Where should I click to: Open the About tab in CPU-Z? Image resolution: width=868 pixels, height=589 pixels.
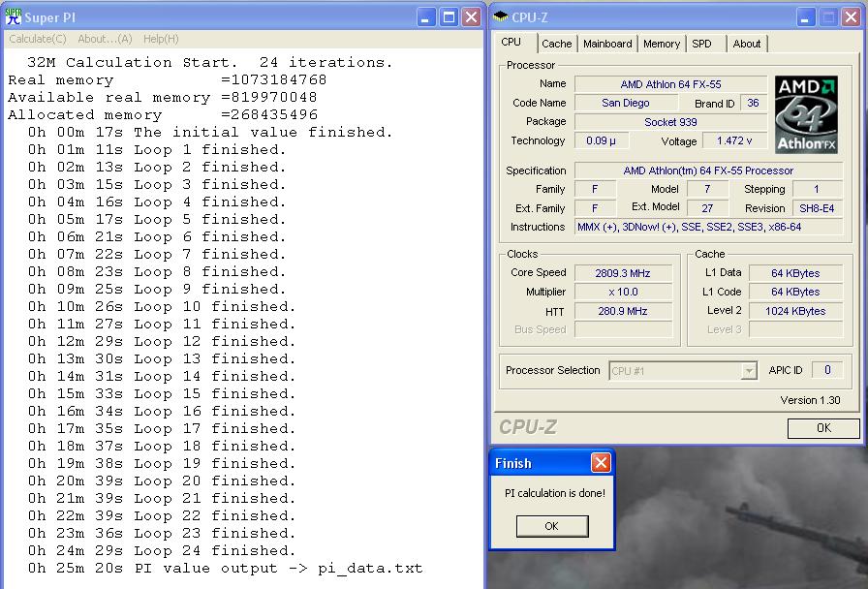[x=747, y=44]
